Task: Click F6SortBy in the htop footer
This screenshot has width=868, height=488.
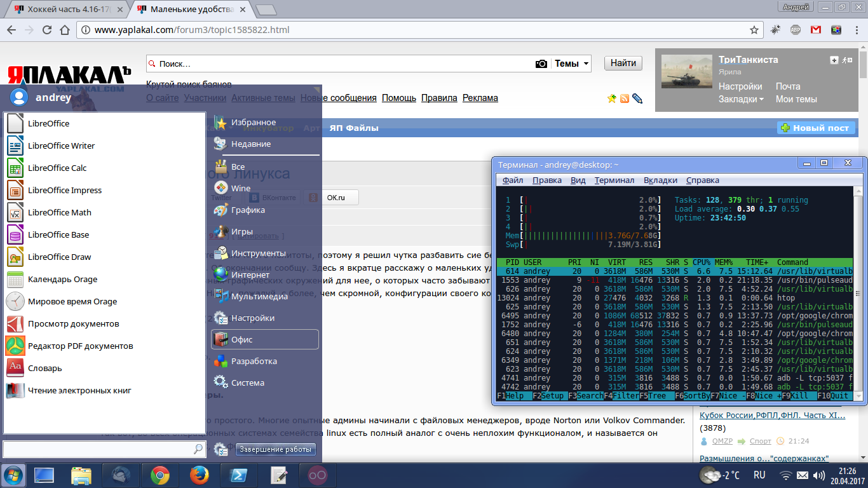Action: coord(693,396)
